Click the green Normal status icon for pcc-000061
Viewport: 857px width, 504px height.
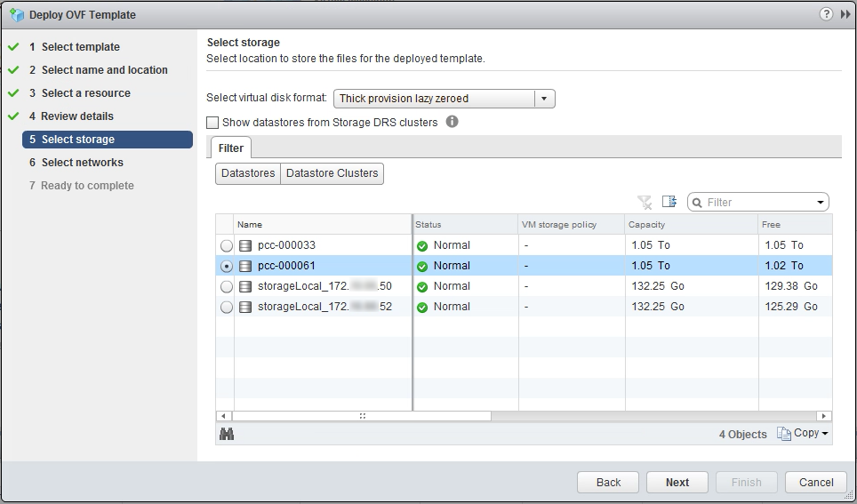(422, 266)
